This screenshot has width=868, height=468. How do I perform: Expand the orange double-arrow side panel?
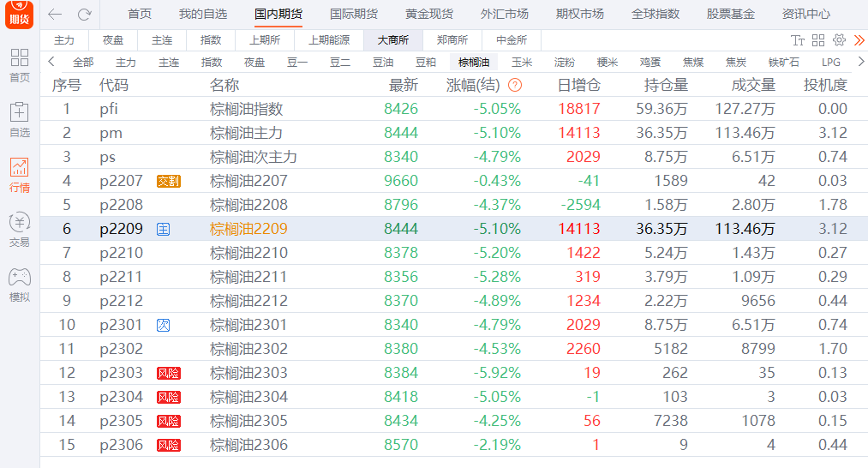pos(859,40)
